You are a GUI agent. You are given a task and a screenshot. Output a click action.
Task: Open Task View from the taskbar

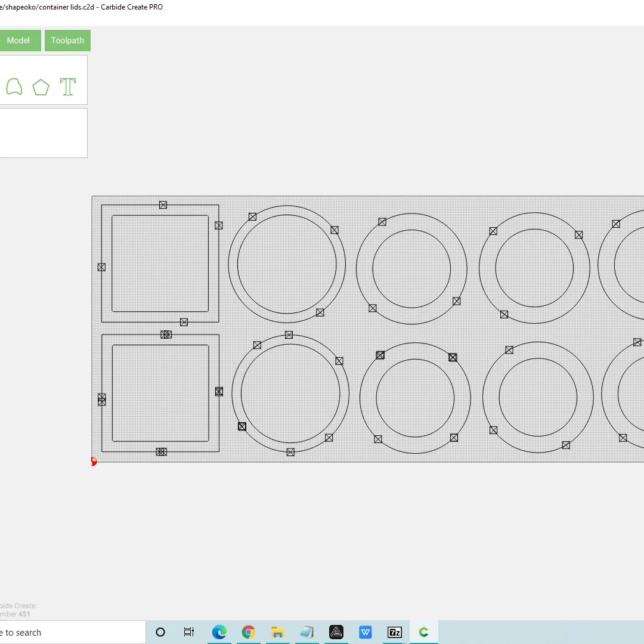pos(189,632)
